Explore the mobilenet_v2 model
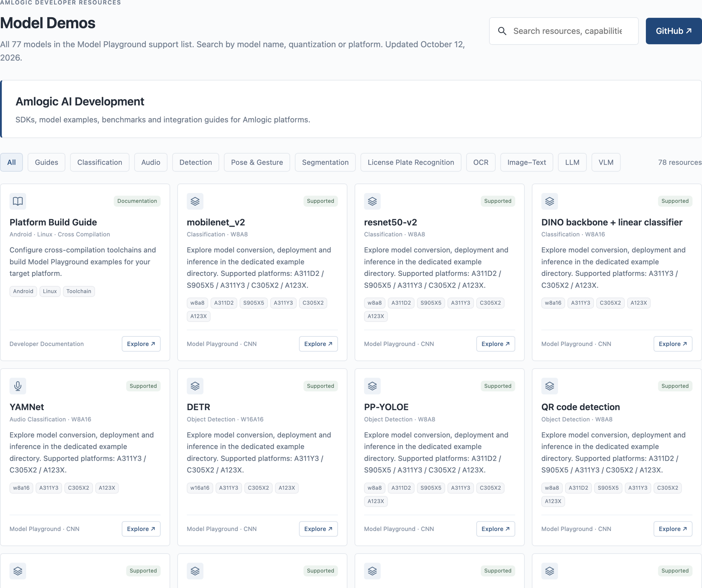Image resolution: width=702 pixels, height=588 pixels. [318, 344]
